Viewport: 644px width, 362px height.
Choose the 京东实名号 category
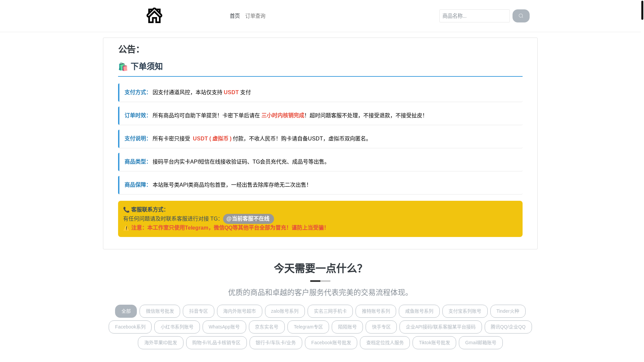(x=267, y=327)
